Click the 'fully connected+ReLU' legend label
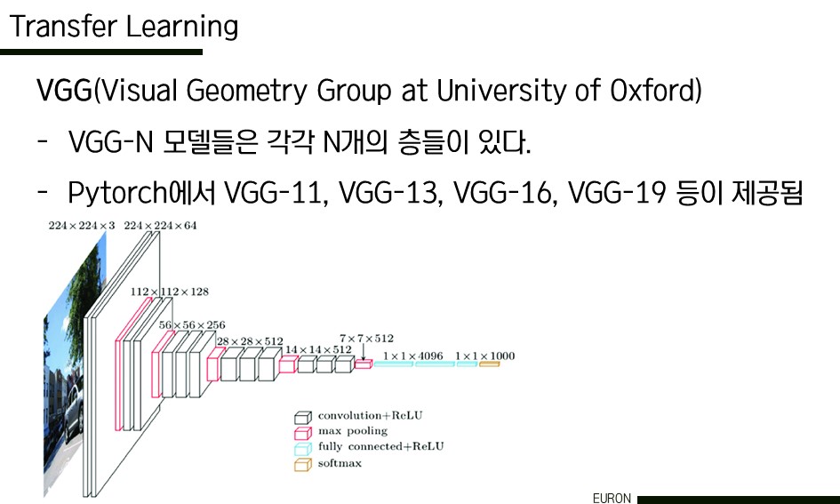Image resolution: width=840 pixels, height=504 pixels. pos(381,447)
